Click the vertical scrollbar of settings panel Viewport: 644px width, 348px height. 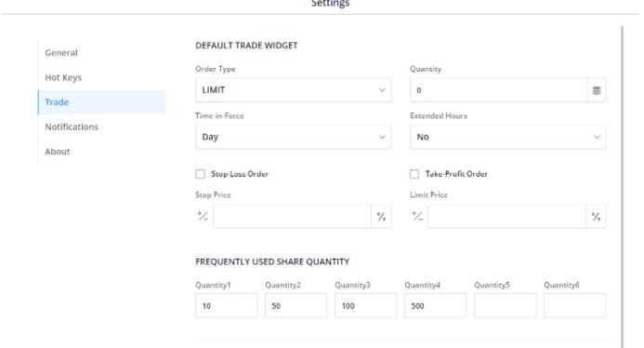point(623,187)
